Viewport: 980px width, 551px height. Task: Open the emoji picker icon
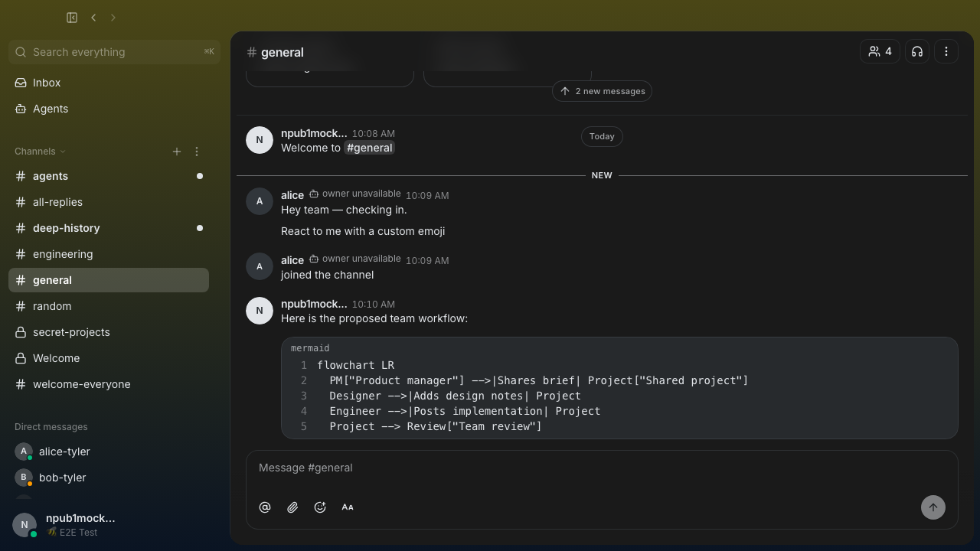point(320,507)
